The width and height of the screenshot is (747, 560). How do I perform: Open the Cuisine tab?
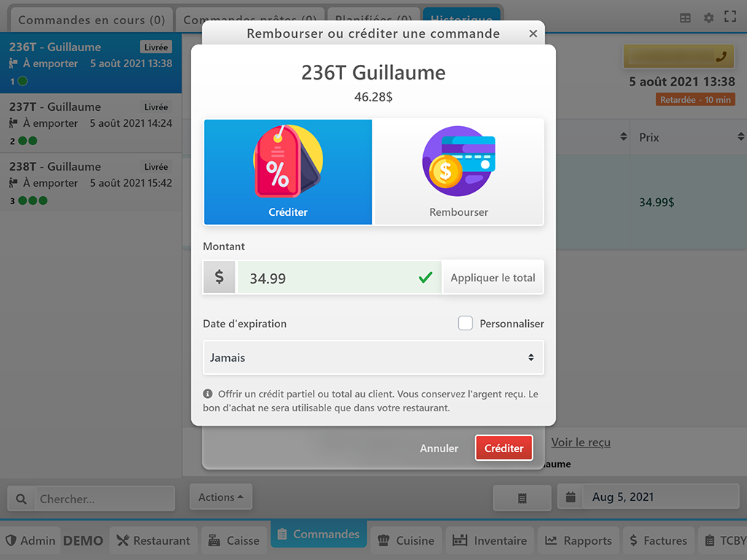pos(406,540)
